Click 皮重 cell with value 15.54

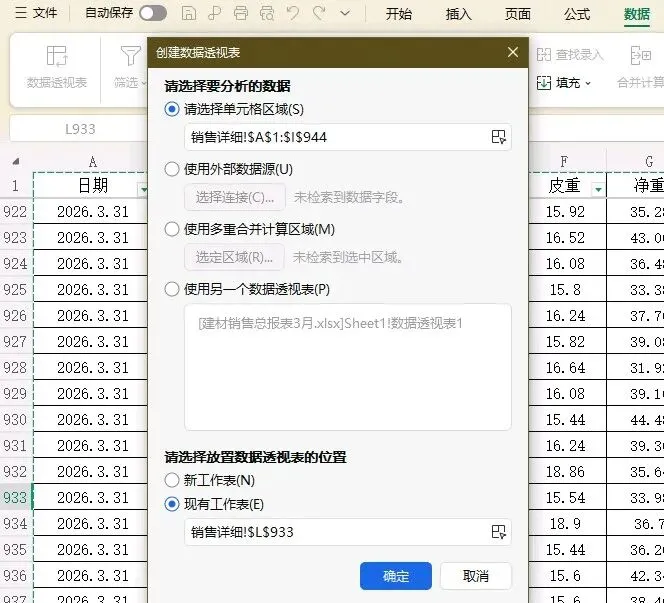pos(567,497)
